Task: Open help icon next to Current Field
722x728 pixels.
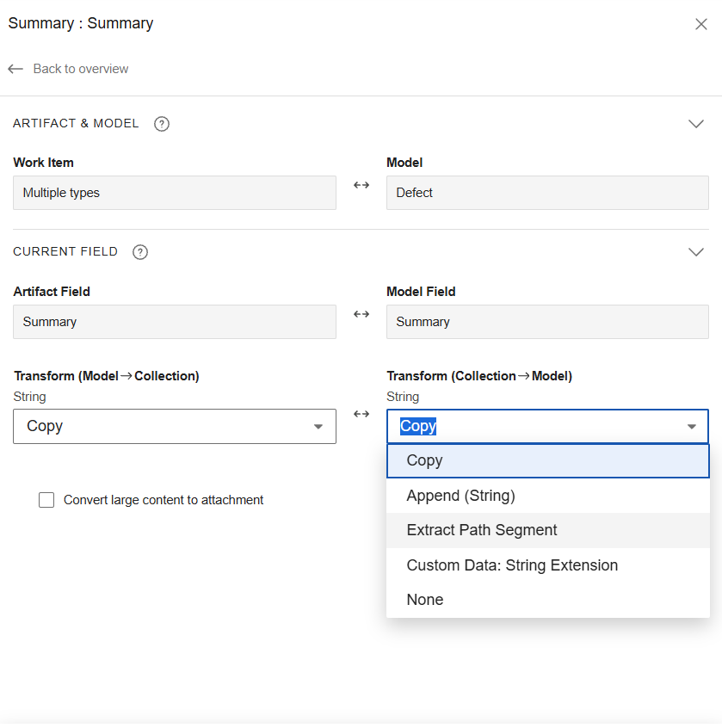Action: point(140,252)
